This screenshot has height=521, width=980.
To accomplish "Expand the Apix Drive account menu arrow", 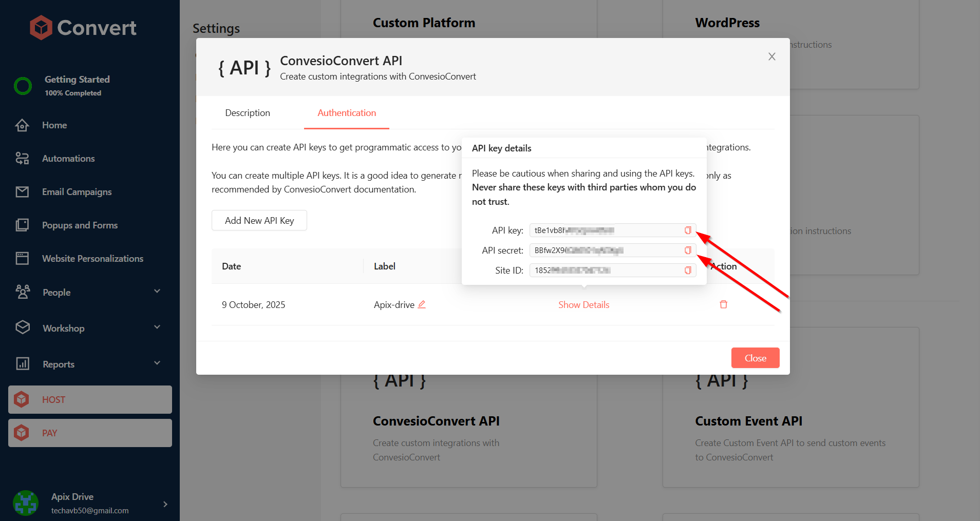I will tap(165, 504).
